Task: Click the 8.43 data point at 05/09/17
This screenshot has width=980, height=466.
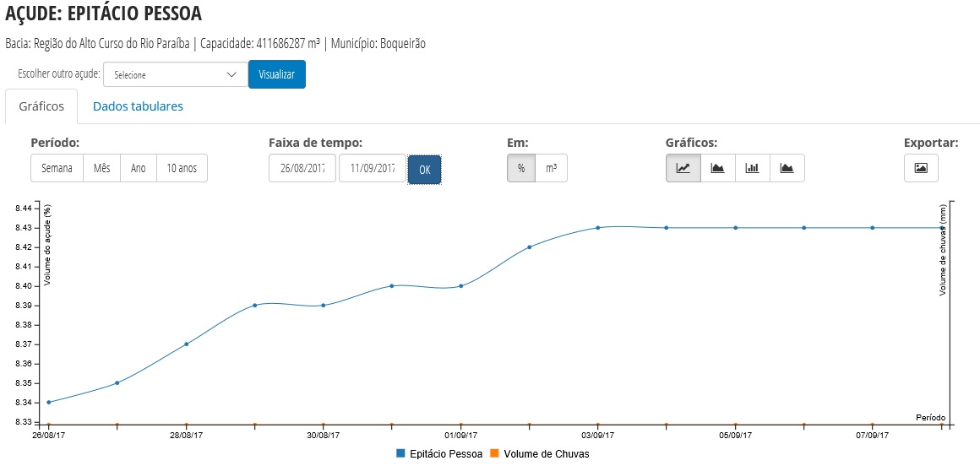Action: click(x=736, y=227)
